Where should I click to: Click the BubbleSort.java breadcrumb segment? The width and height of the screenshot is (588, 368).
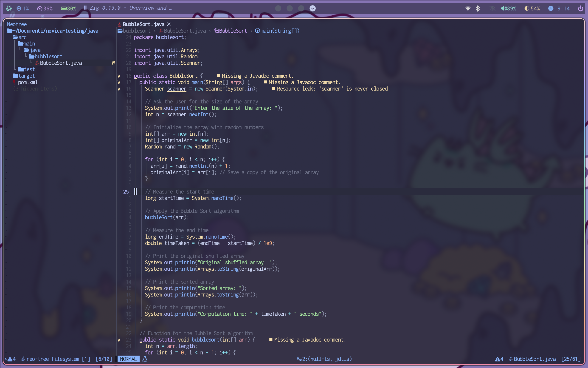(182, 31)
